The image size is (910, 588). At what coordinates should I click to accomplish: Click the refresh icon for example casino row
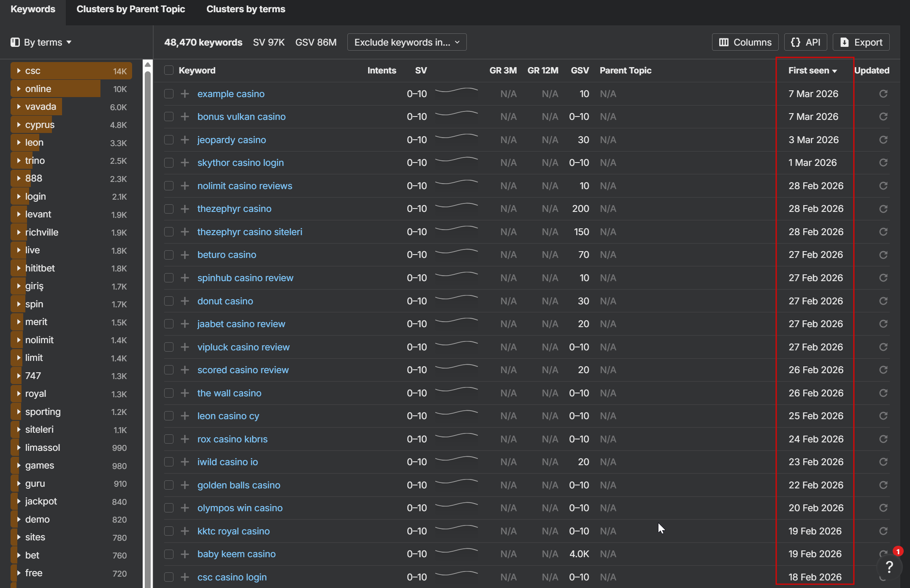(x=883, y=94)
